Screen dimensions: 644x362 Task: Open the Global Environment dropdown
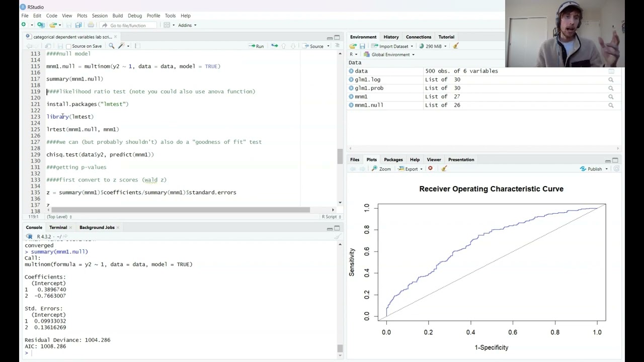[x=389, y=54]
